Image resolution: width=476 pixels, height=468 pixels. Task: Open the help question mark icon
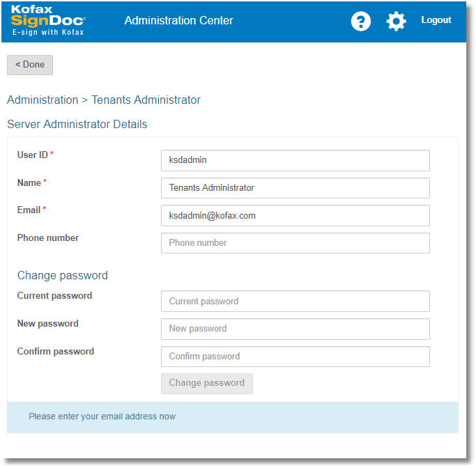point(360,22)
